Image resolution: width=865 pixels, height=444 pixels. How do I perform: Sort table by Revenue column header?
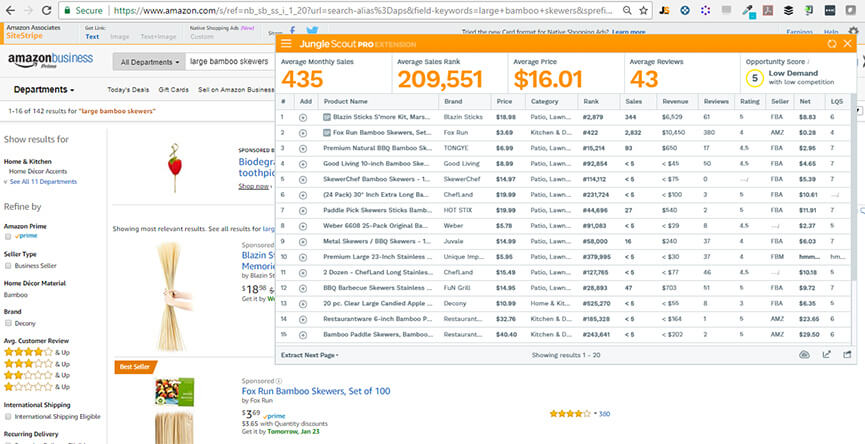tap(675, 101)
